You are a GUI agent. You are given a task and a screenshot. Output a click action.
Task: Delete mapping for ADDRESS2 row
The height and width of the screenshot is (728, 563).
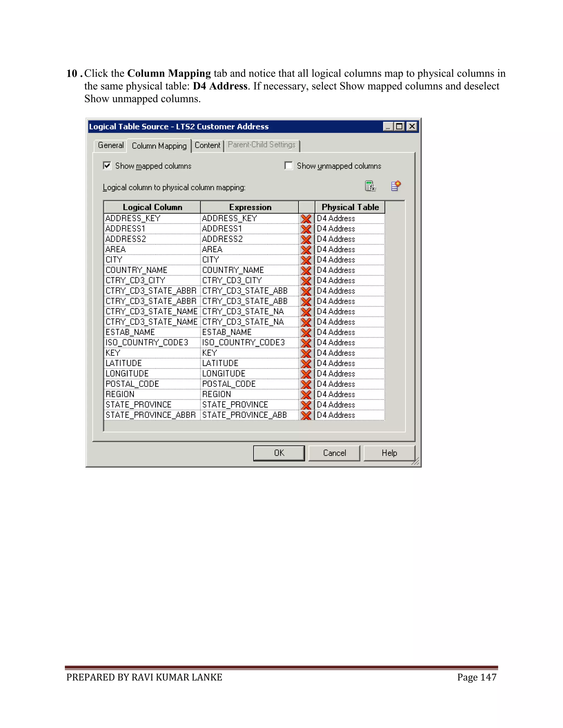[306, 239]
